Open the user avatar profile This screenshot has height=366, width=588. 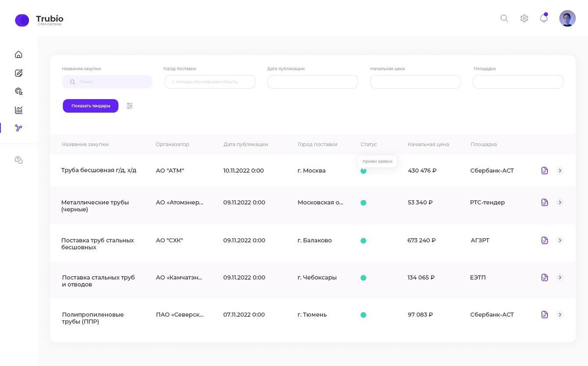click(x=567, y=18)
